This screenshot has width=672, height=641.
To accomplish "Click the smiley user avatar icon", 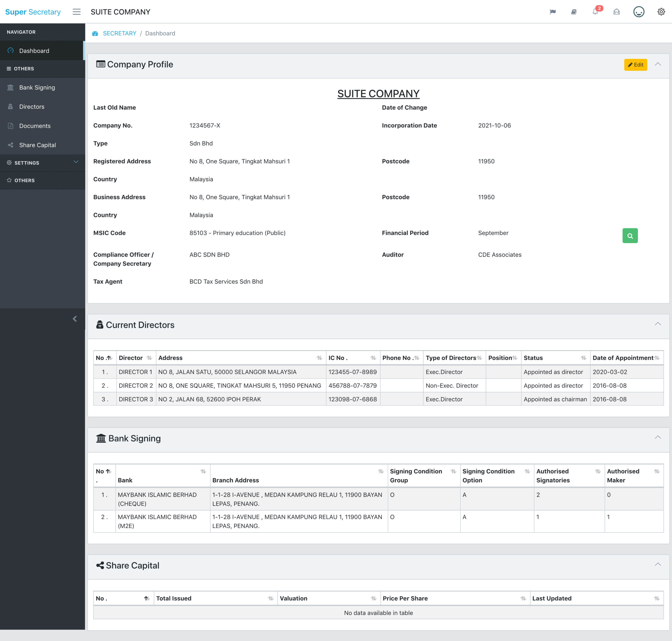I will point(639,12).
